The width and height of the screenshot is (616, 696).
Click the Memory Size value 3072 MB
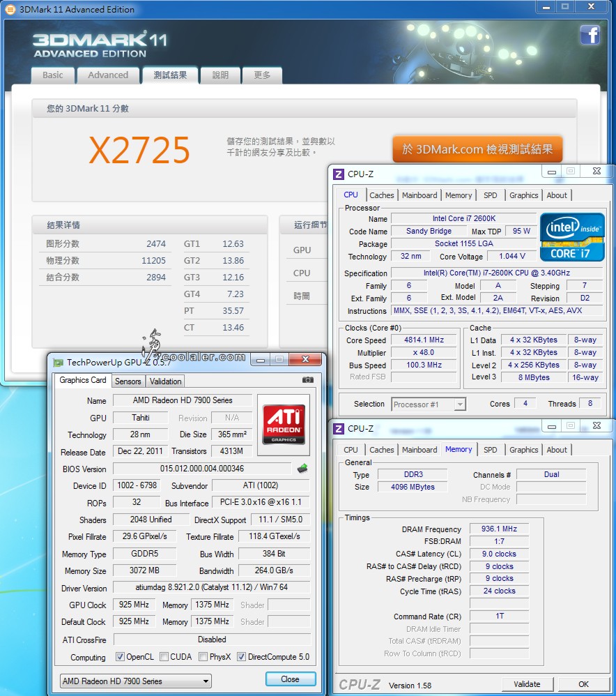coord(144,570)
